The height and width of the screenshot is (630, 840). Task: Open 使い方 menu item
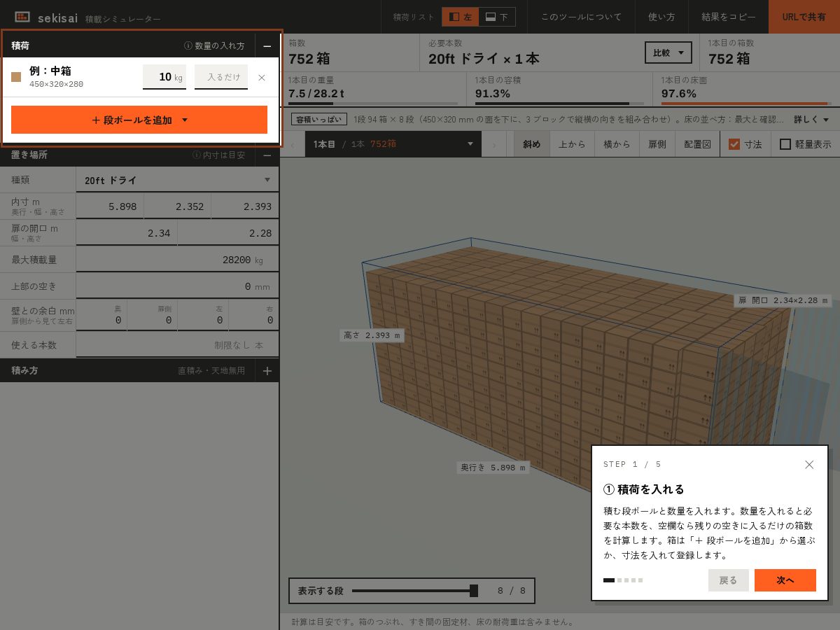pyautogui.click(x=661, y=17)
